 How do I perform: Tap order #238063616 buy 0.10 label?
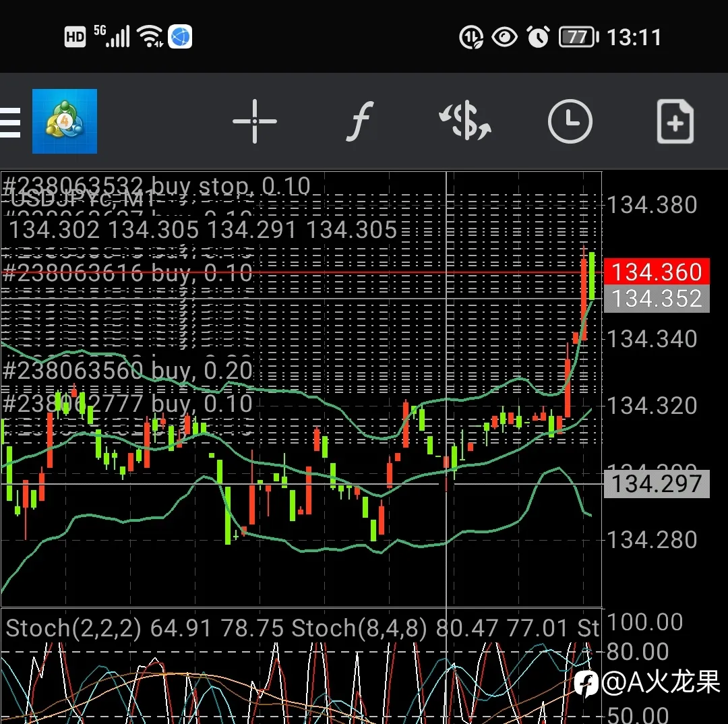click(x=127, y=273)
